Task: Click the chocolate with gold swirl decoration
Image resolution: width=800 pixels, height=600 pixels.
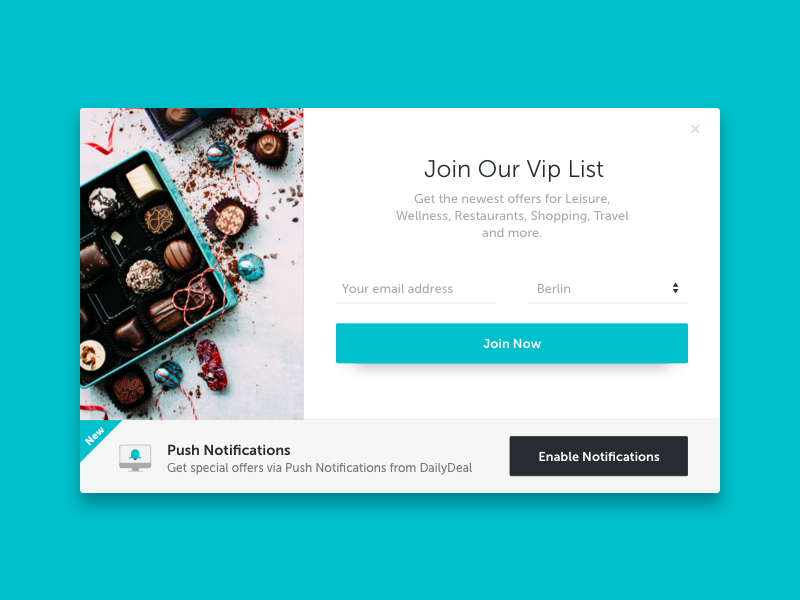Action: click(159, 219)
